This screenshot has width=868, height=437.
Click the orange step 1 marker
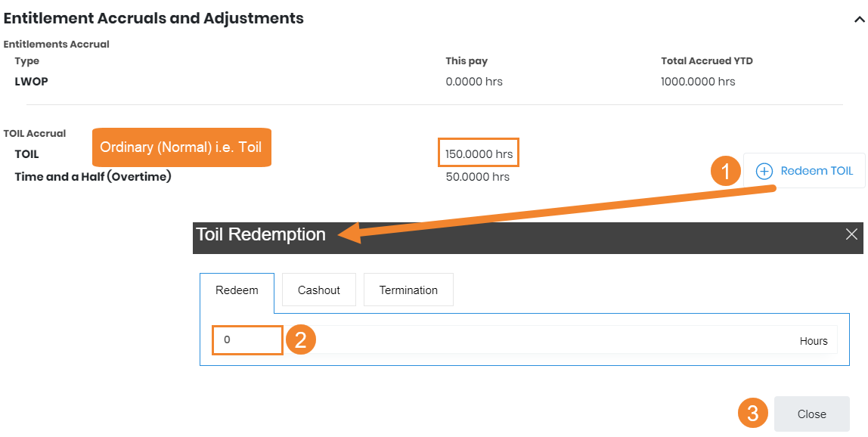726,171
